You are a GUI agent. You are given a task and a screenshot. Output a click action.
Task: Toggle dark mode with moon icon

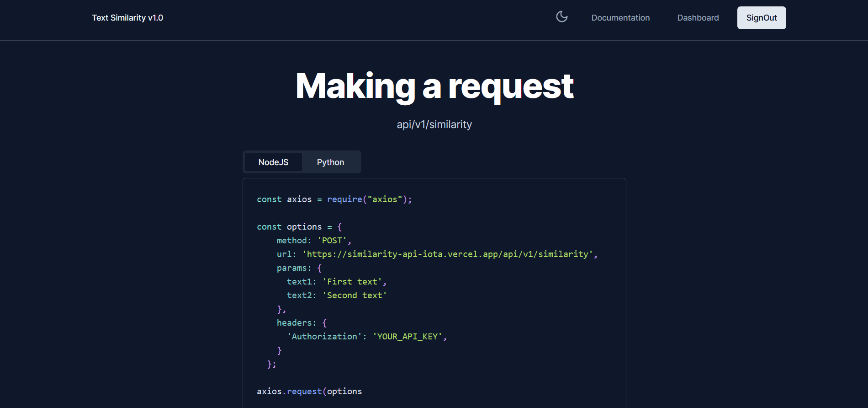coord(562,17)
